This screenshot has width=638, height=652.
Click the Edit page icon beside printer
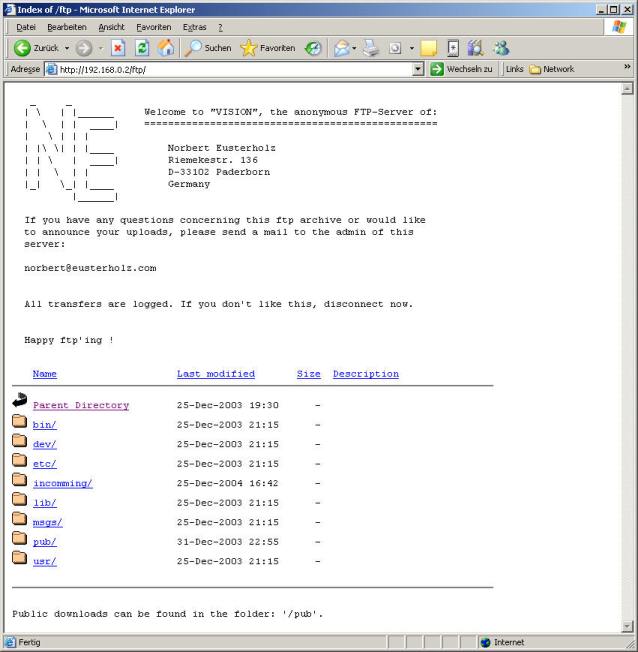[x=395, y=48]
